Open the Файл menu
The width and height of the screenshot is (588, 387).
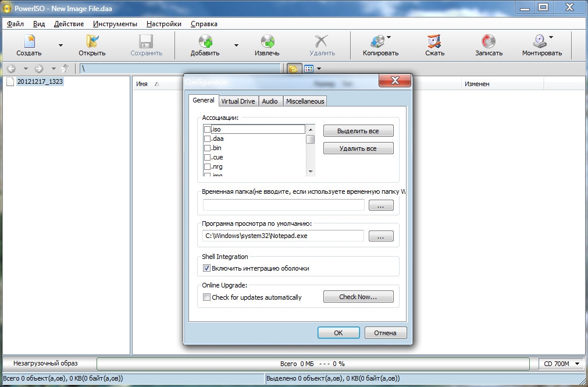pos(15,24)
